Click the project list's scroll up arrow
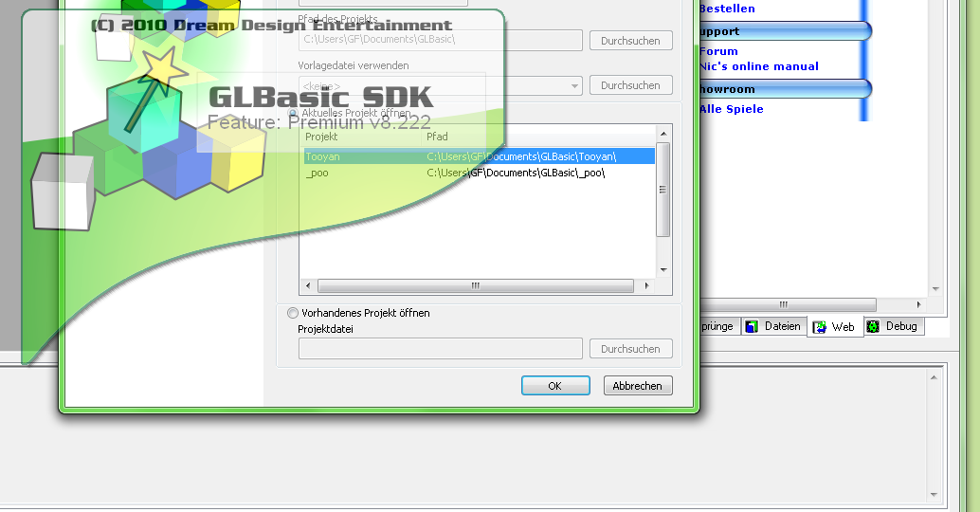 663,133
